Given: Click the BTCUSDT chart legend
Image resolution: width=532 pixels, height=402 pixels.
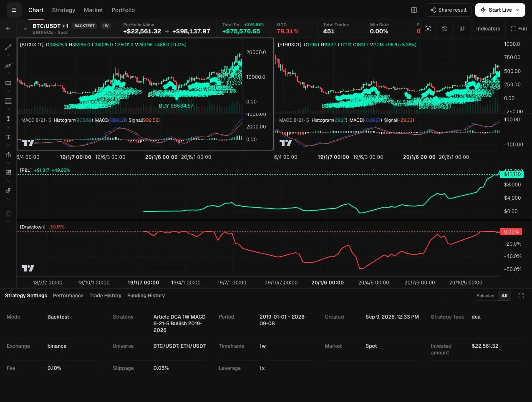Looking at the screenshot, I should pyautogui.click(x=103, y=45).
